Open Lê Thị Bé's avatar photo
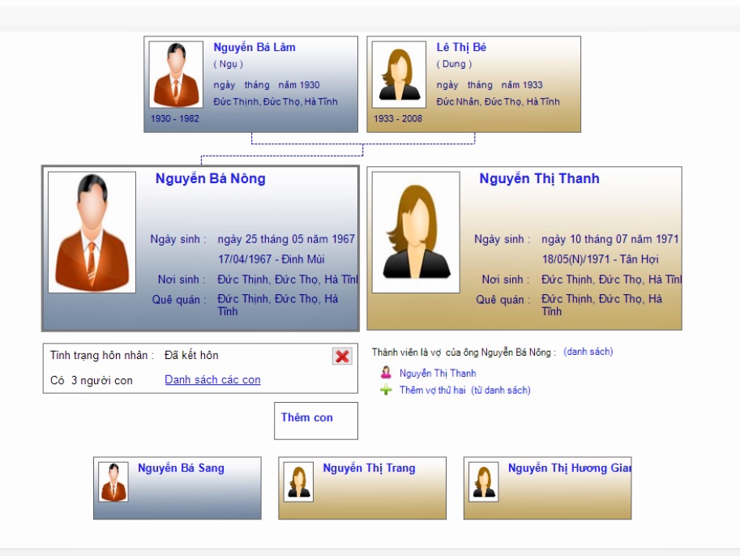The width and height of the screenshot is (740, 560). [399, 75]
